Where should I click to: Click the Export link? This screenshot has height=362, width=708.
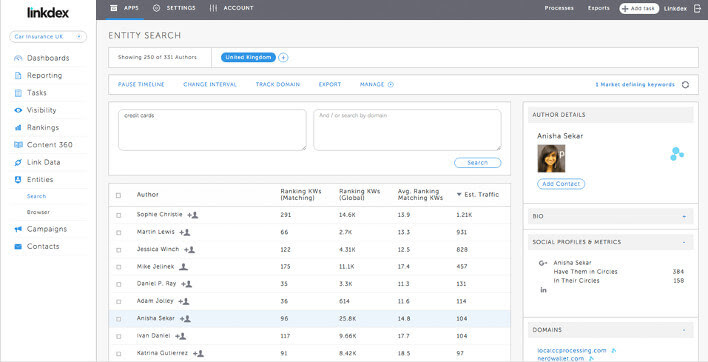click(x=330, y=84)
